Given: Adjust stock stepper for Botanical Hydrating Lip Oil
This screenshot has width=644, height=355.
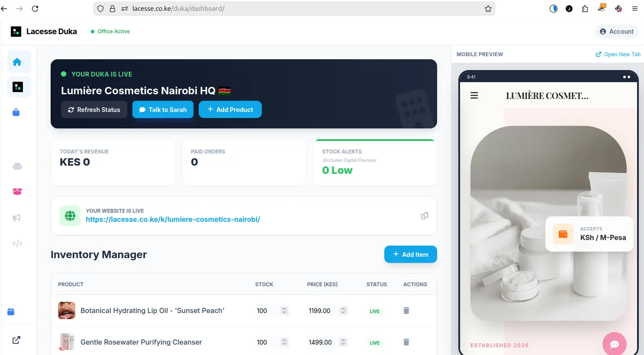Looking at the screenshot, I should 284,310.
